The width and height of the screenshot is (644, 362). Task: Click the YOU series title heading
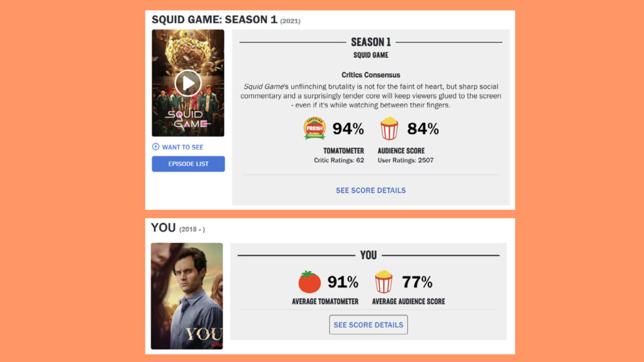(163, 228)
